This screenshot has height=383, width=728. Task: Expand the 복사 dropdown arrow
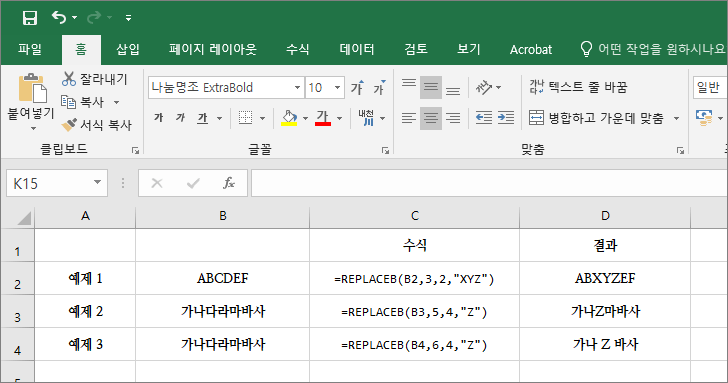click(117, 102)
